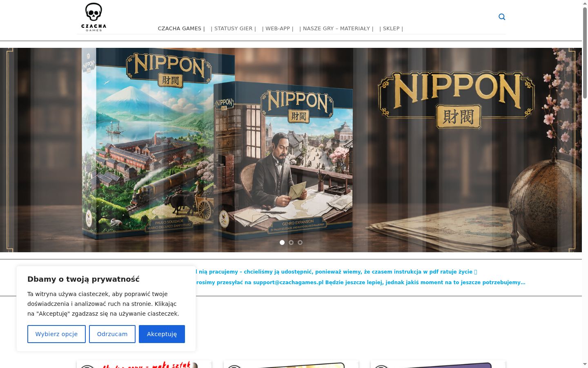
Task: Click the support@czachagames.pl announcement line
Action: click(361, 283)
